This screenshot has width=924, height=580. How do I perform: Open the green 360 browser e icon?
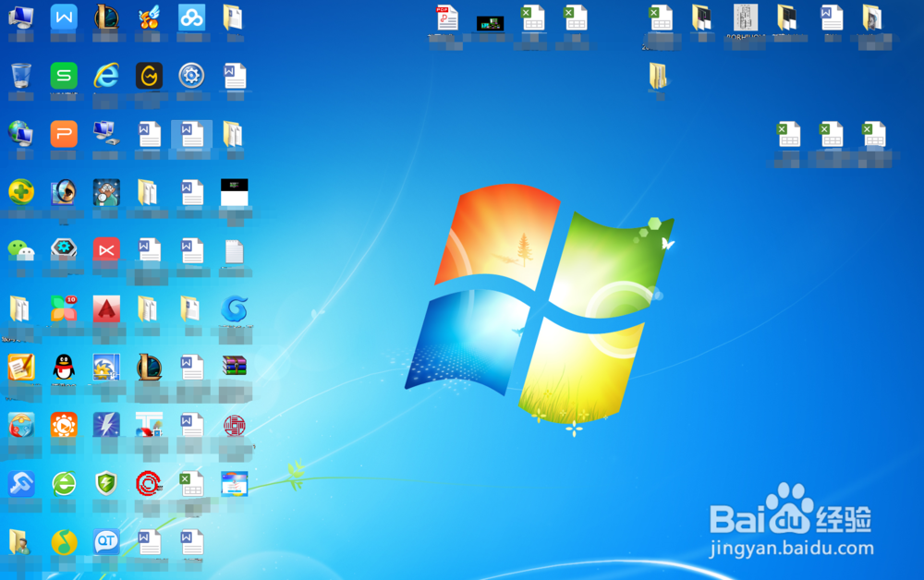pos(64,484)
